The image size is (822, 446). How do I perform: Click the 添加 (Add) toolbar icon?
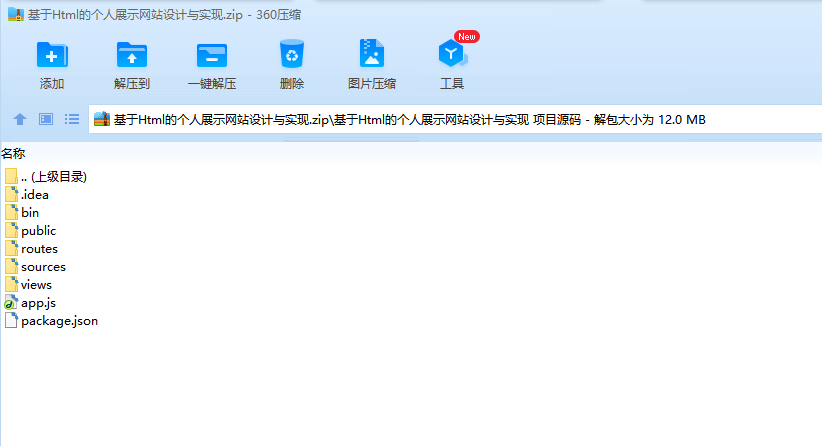(x=52, y=55)
